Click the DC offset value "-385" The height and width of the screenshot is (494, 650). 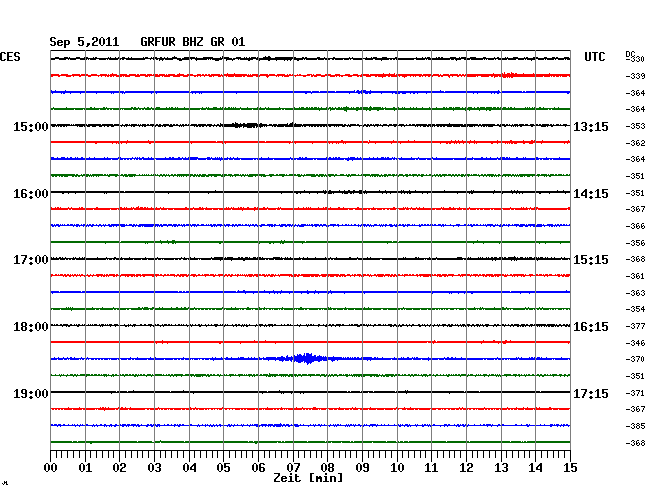635,426
